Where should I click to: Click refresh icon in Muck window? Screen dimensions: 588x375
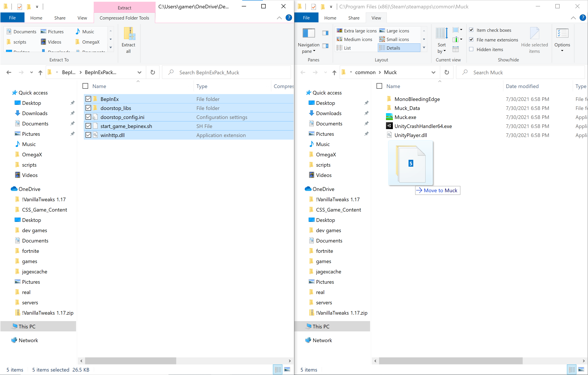[x=447, y=72]
